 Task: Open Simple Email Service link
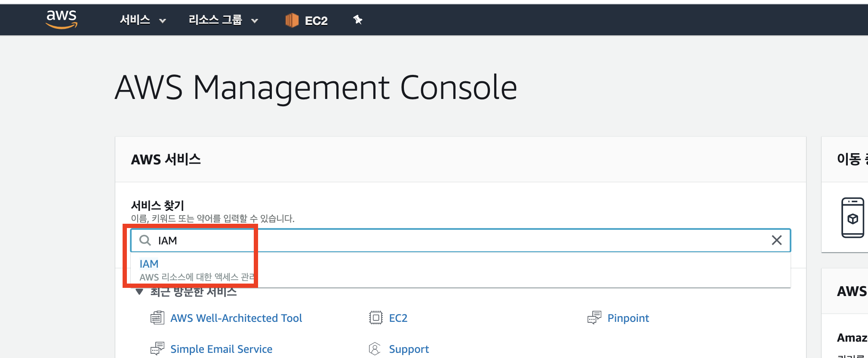[x=221, y=349]
